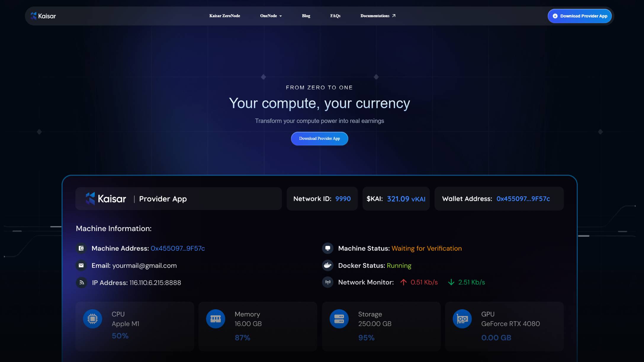Click the GPU 0.00 GB value

point(496,338)
